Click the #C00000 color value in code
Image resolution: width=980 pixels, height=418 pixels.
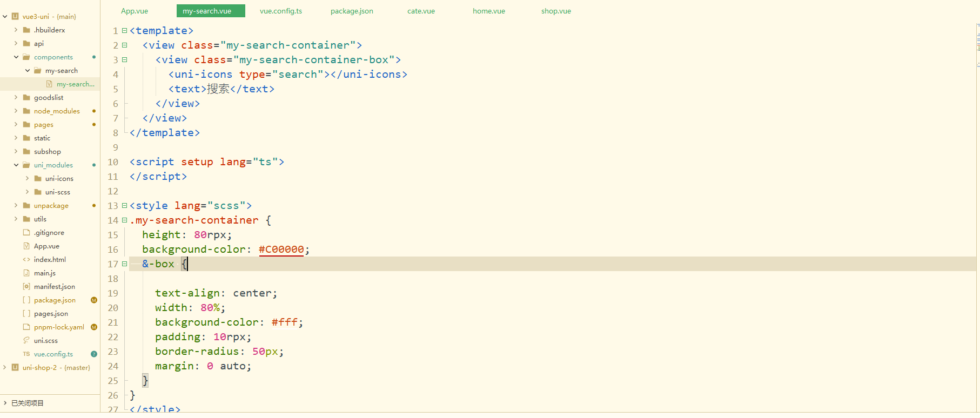pyautogui.click(x=281, y=250)
